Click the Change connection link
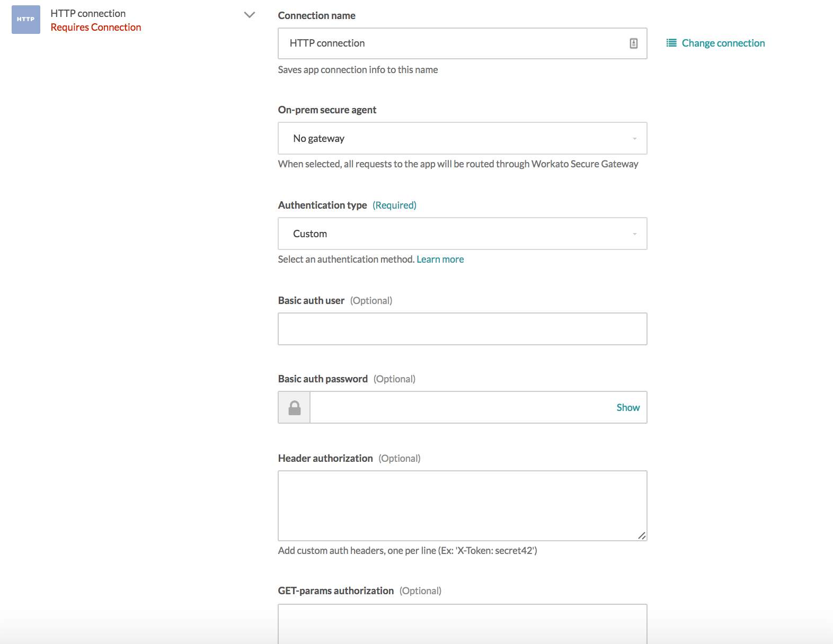The width and height of the screenshot is (833, 644). click(723, 43)
